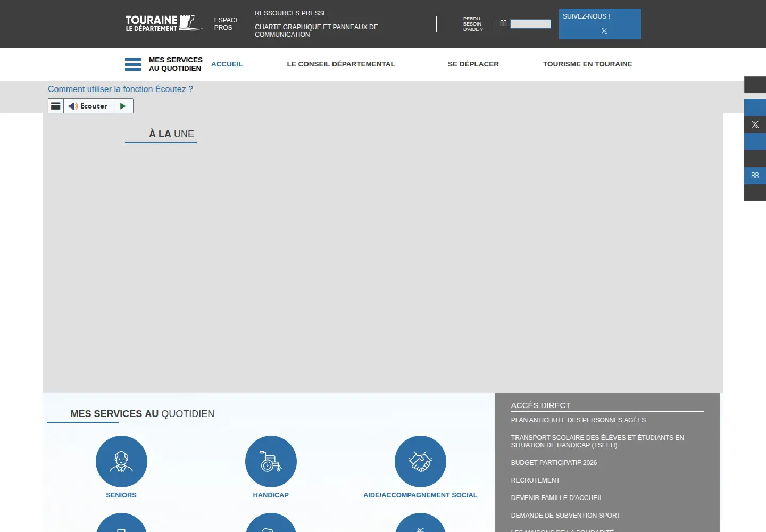Open the ReadSpeaker options menu icon
This screenshot has height=532, width=766.
click(x=56, y=106)
